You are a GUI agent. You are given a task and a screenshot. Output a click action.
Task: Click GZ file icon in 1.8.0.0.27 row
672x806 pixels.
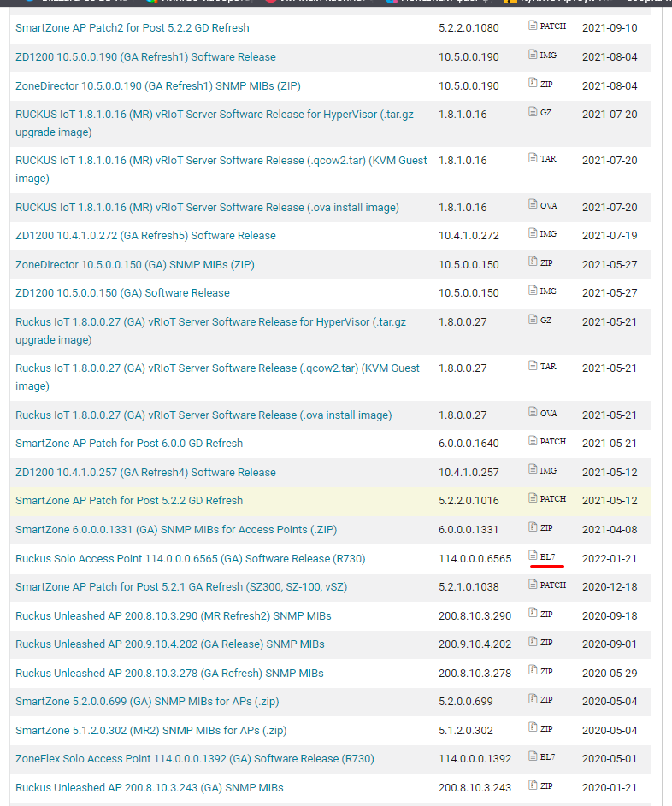pyautogui.click(x=533, y=319)
